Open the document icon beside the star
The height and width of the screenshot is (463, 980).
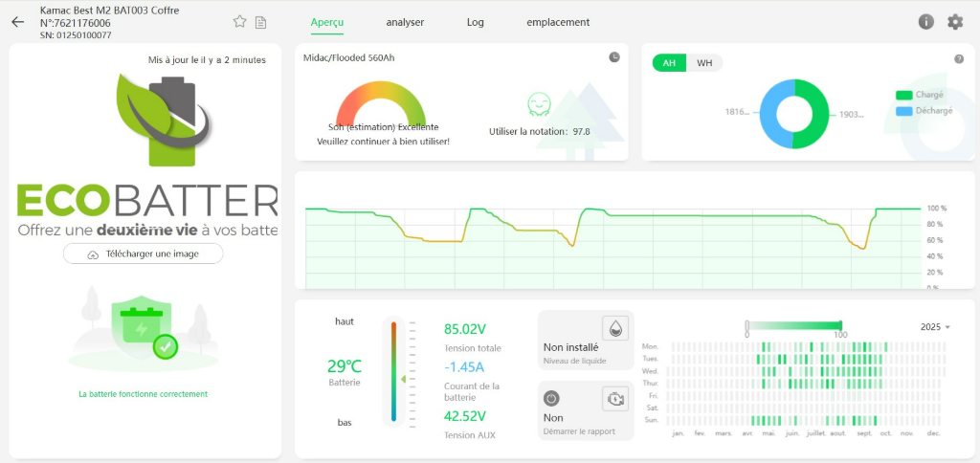(260, 22)
